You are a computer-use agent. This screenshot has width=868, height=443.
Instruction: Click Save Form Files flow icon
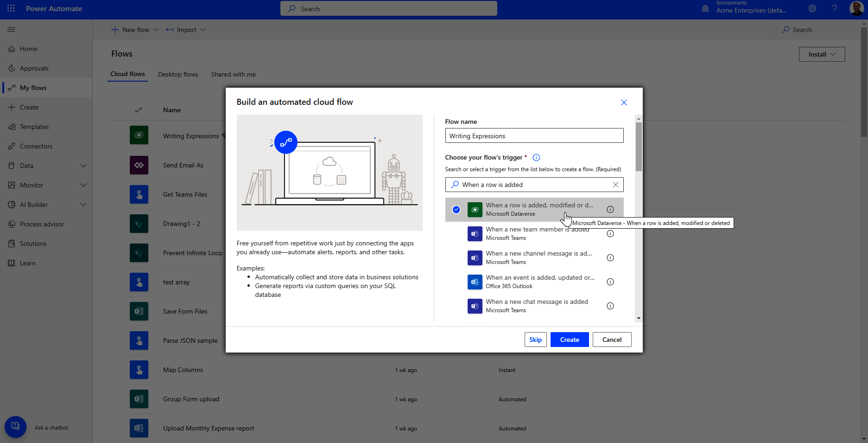(139, 311)
